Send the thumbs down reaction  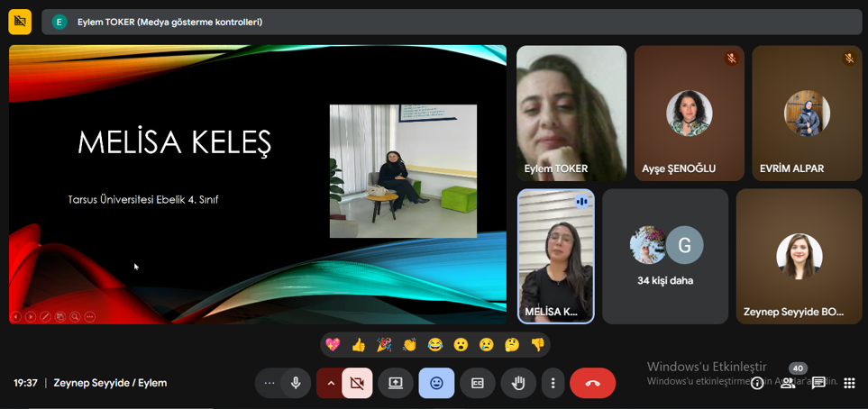[x=537, y=345]
